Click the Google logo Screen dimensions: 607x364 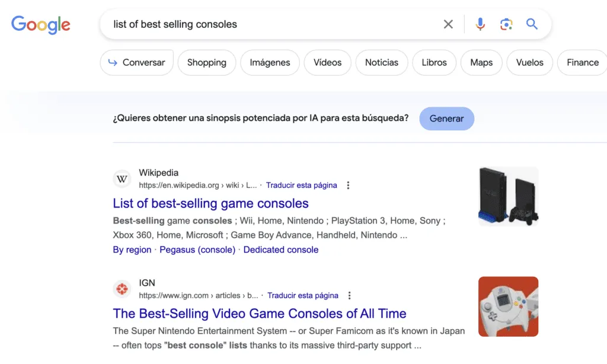tap(41, 25)
